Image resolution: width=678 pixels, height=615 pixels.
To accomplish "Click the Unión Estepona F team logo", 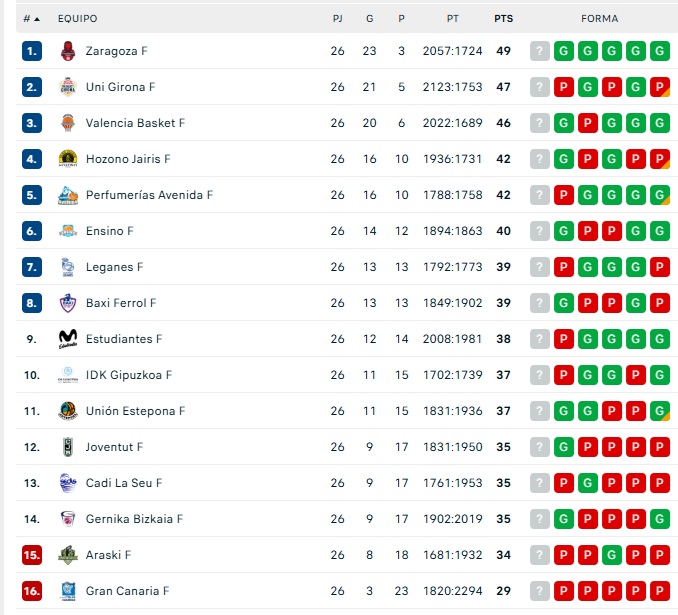I will (67, 411).
